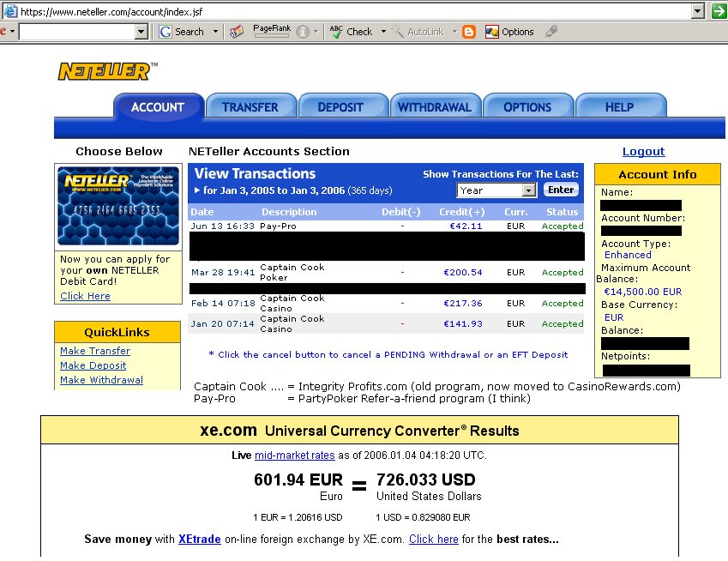Click the Description column header

point(289,212)
